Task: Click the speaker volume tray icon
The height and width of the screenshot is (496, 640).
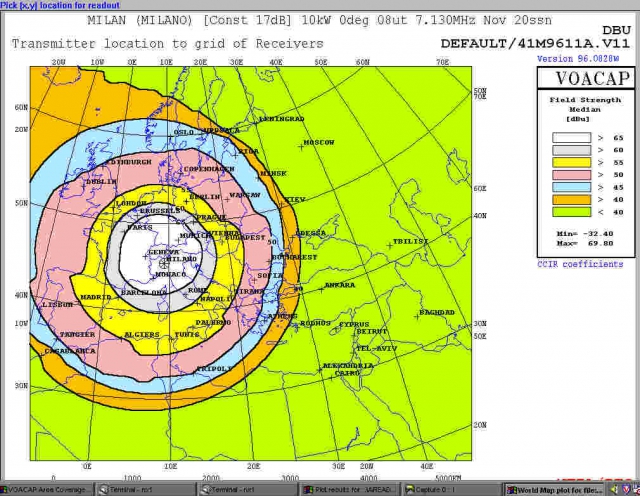Action: tap(614, 489)
